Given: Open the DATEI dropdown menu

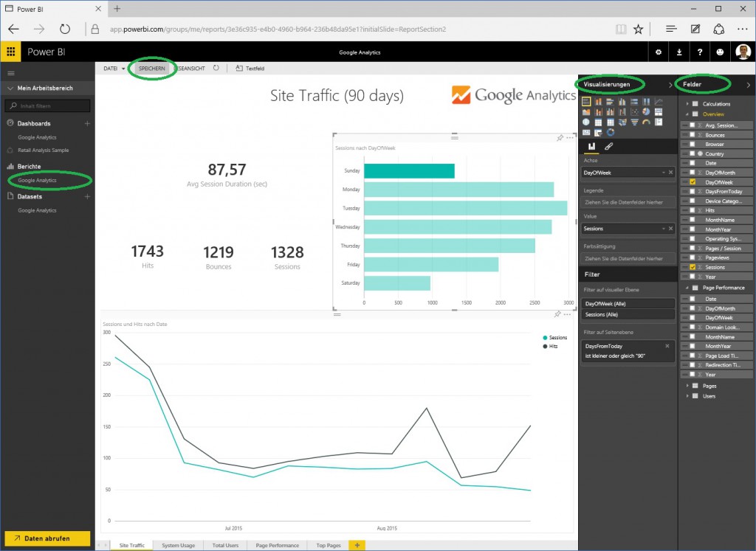Looking at the screenshot, I should [114, 68].
